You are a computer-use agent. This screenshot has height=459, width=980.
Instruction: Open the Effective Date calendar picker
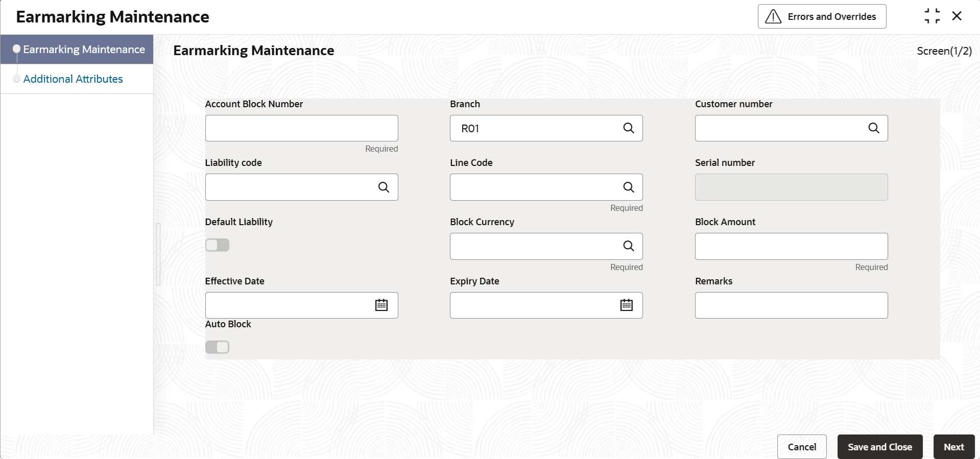381,305
